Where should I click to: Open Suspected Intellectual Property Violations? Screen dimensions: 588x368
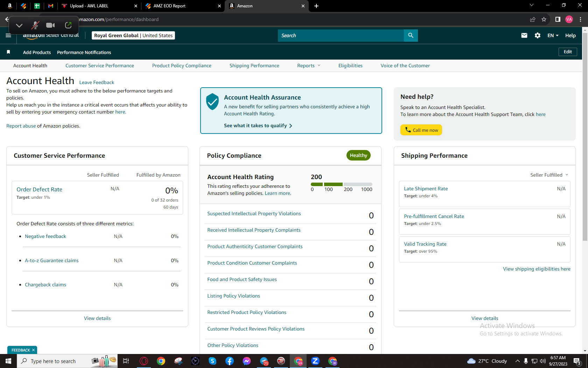pyautogui.click(x=254, y=213)
